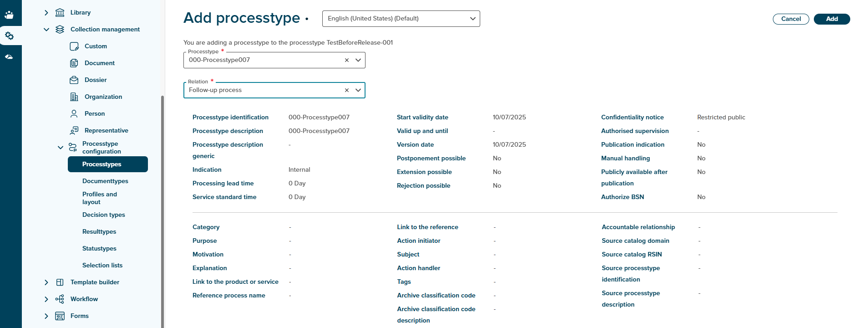Click the cloud icon in left rail
Viewport: 868px width, 328px height.
(x=9, y=57)
